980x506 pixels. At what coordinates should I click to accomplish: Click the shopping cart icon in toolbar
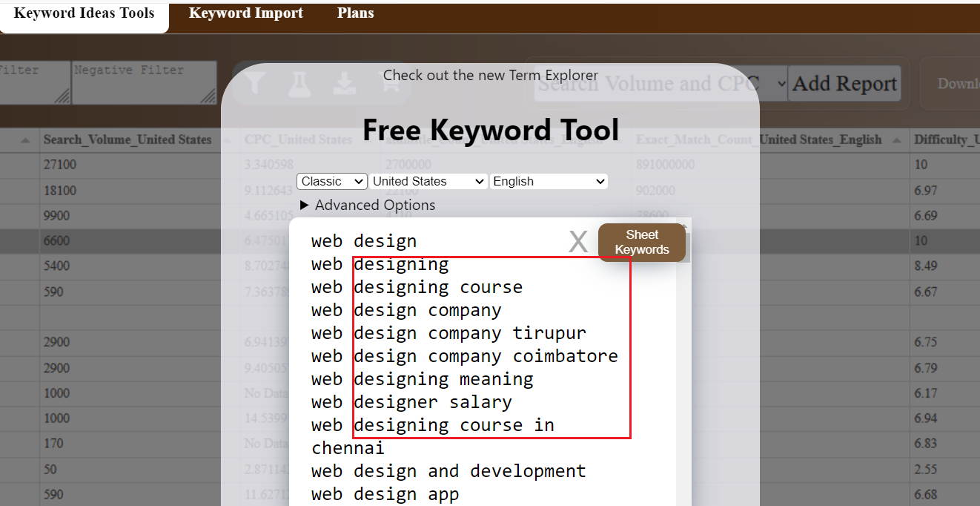pyautogui.click(x=388, y=84)
